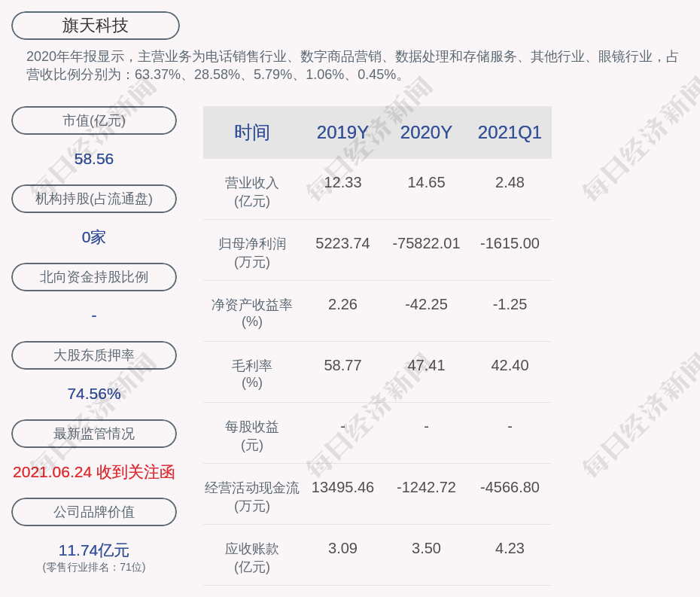700x597 pixels.
Task: Click cash flow value 13495.46
Action: pos(342,487)
